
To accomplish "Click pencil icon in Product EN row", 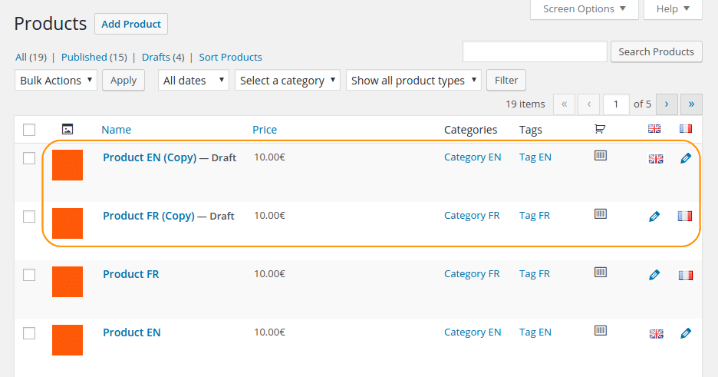I will point(685,333).
